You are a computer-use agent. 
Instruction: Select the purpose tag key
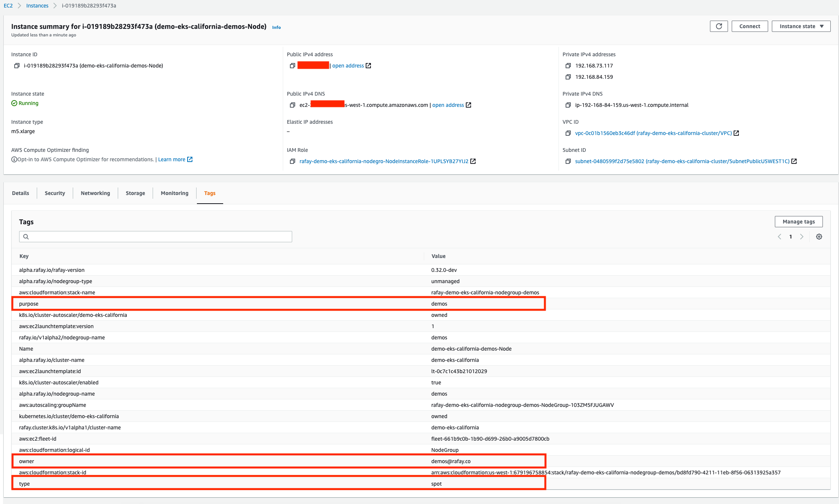coord(29,304)
